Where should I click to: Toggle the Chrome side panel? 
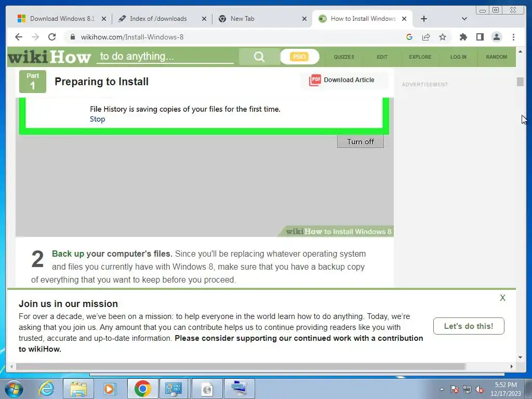tap(480, 37)
